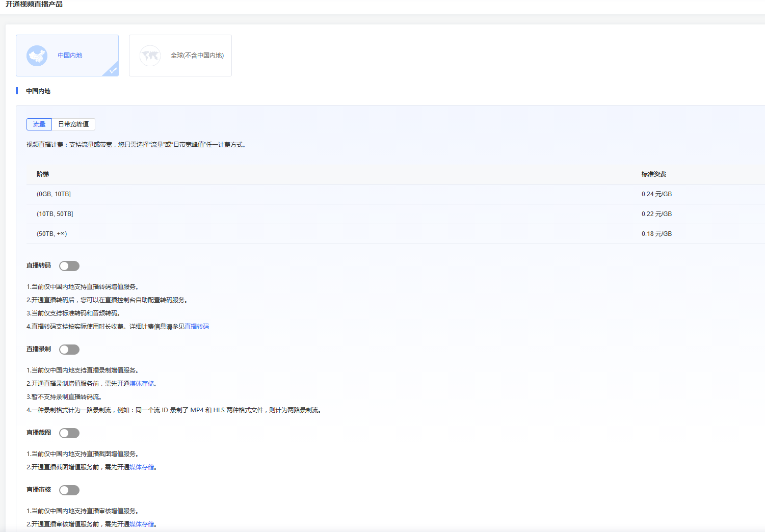Select the (10TB, 50TB] tier row
Image resolution: width=765 pixels, height=532 pixels.
click(55, 214)
